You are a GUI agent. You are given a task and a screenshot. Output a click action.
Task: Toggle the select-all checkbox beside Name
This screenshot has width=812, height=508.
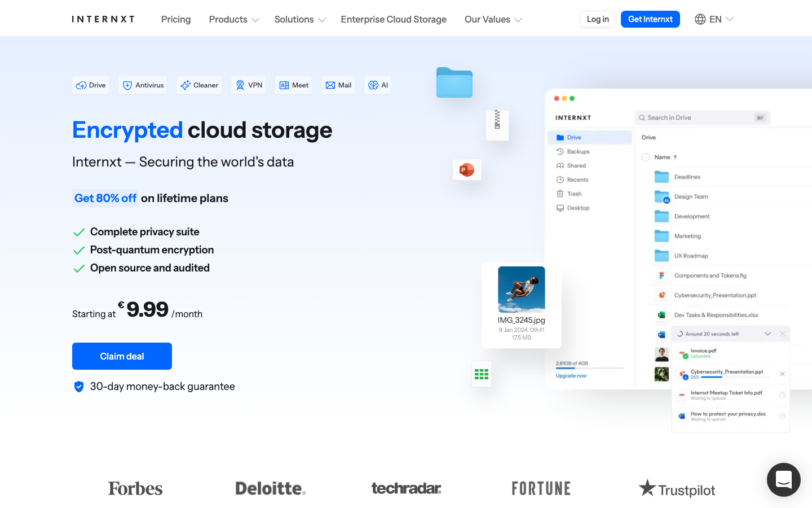[646, 157]
